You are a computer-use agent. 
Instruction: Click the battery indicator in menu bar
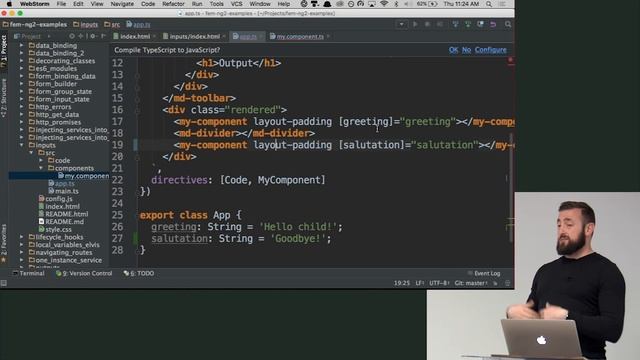[428, 4]
